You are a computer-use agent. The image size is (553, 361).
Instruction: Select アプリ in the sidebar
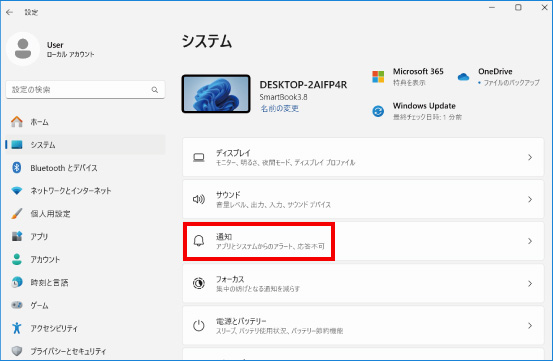(x=85, y=236)
